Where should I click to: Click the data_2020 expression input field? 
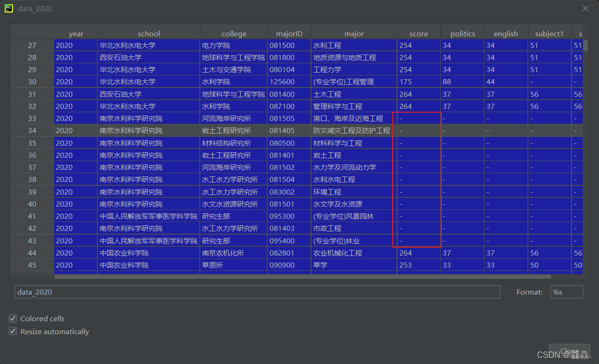[257, 292]
